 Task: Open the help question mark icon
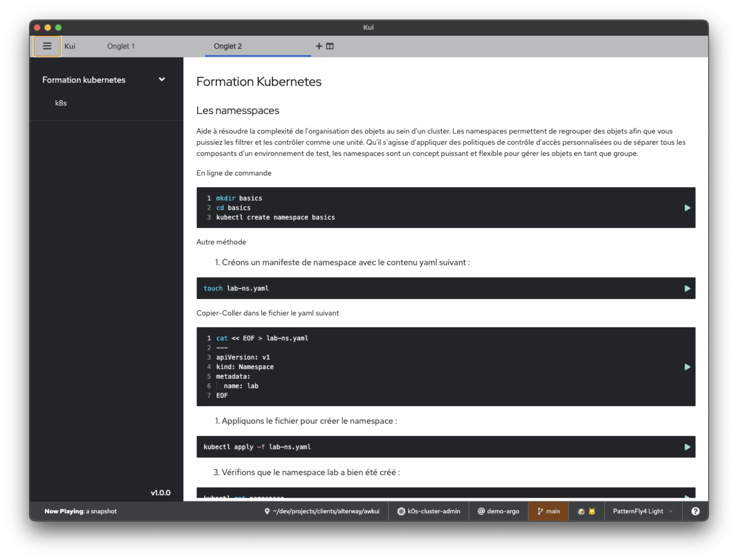click(695, 511)
